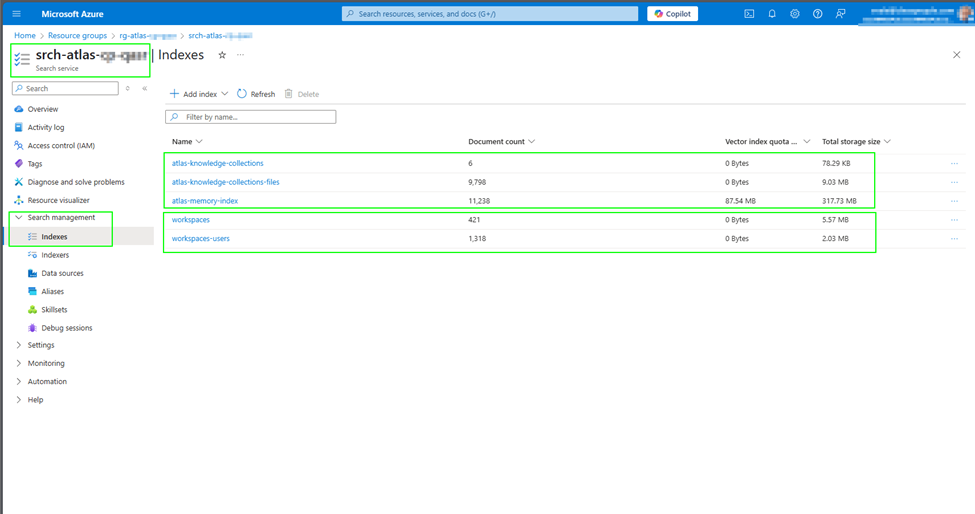This screenshot has height=514, width=975.
Task: Open Tags in the sidebar
Action: (x=35, y=163)
